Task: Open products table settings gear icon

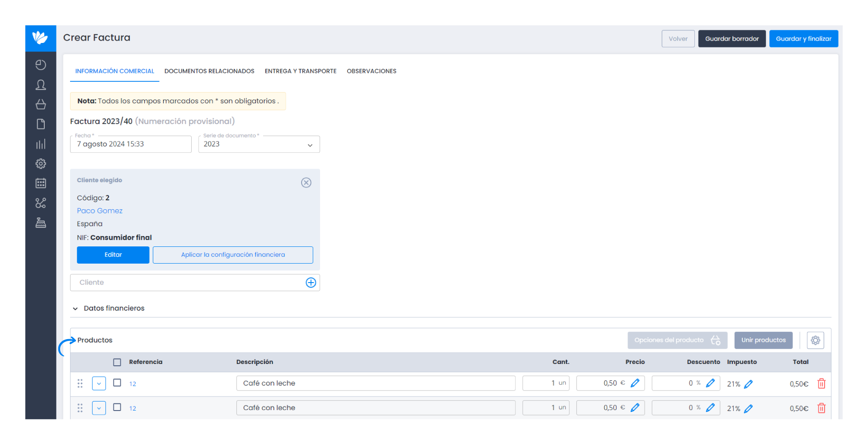Action: pyautogui.click(x=815, y=340)
